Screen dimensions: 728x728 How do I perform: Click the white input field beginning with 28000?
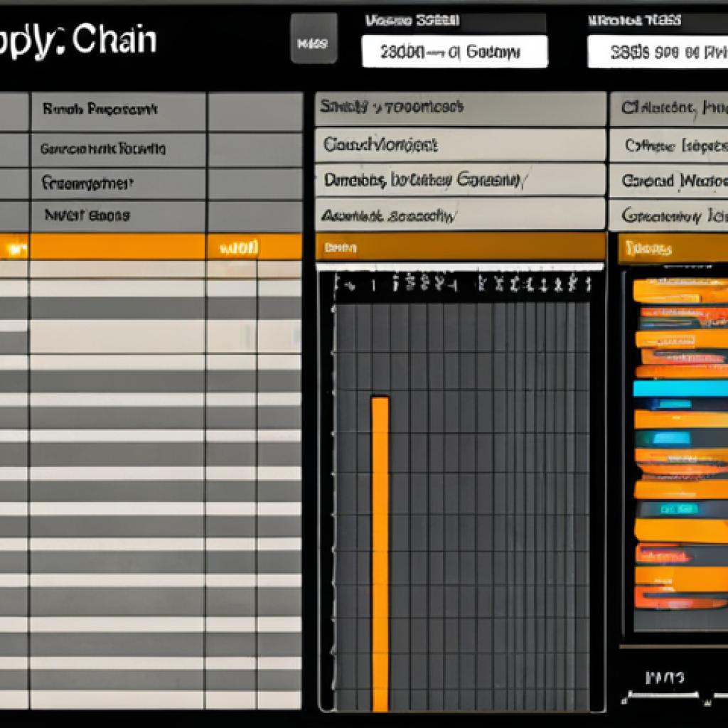pos(454,51)
